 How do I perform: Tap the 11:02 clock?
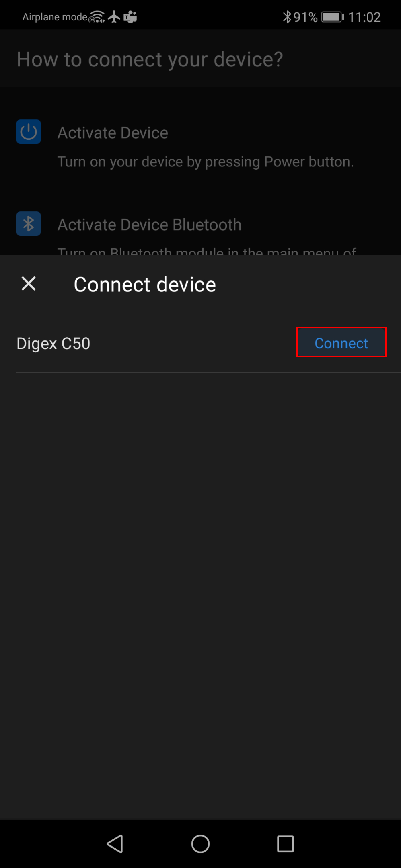pos(364,17)
